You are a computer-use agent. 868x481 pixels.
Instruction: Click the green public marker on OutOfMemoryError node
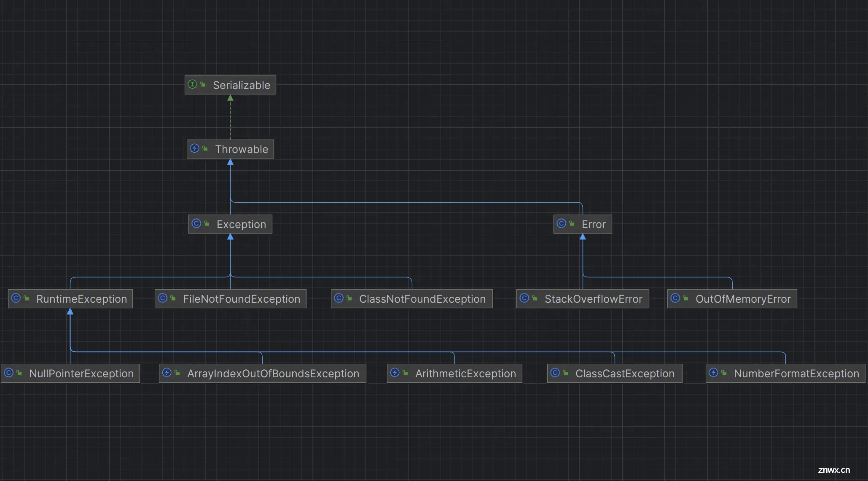click(685, 298)
